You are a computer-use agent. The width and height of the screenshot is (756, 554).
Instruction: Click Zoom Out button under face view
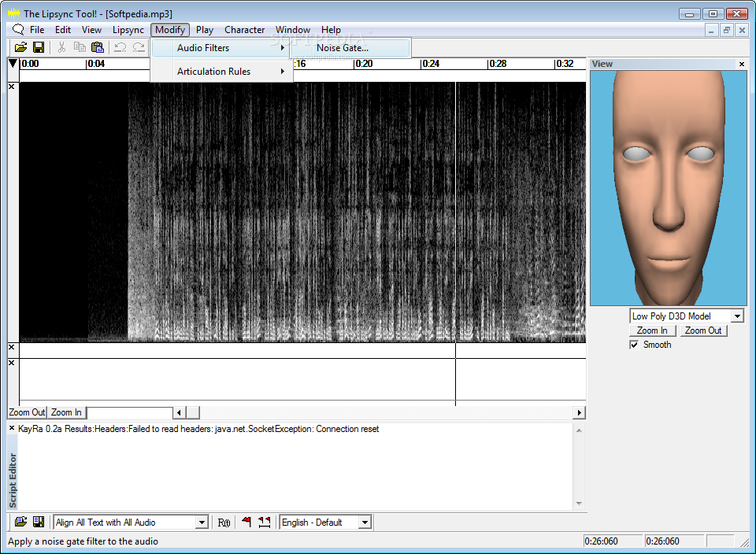[x=703, y=331]
